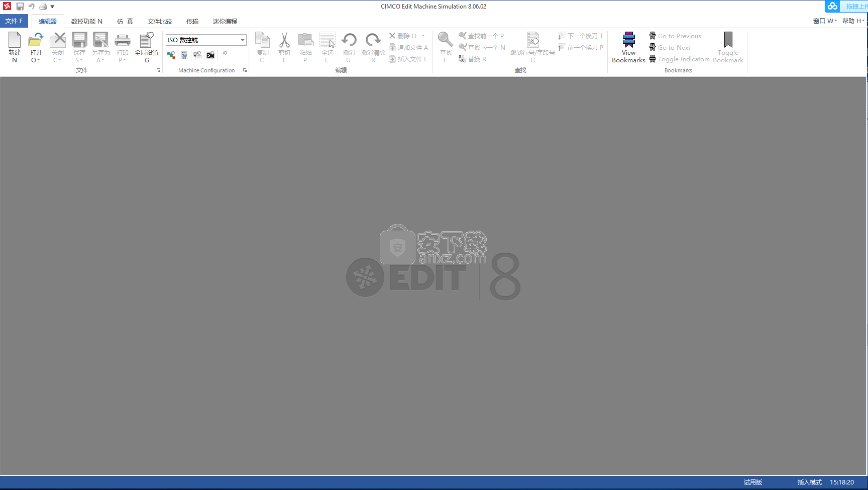Switch to the 文件比较 tab
Viewport: 868px width, 490px height.
(x=160, y=21)
